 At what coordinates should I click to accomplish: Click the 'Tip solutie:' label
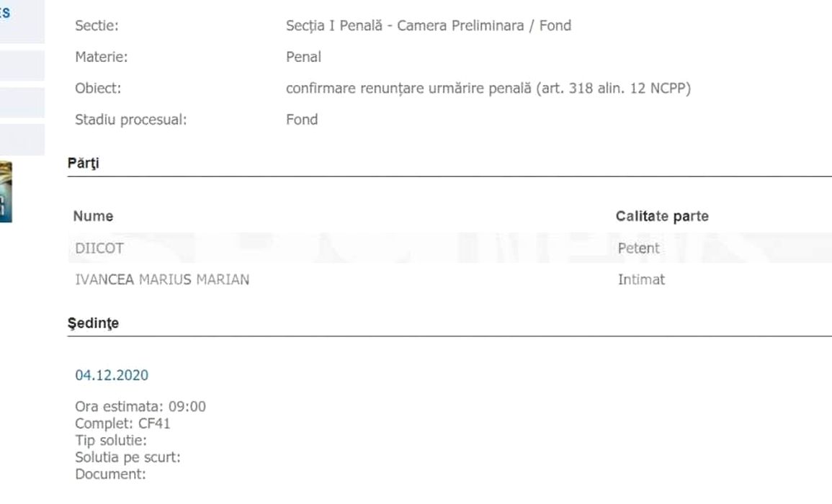(x=111, y=440)
